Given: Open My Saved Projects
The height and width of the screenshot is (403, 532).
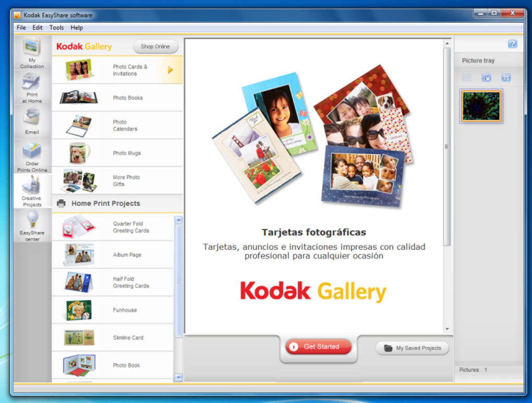Looking at the screenshot, I should 412,348.
